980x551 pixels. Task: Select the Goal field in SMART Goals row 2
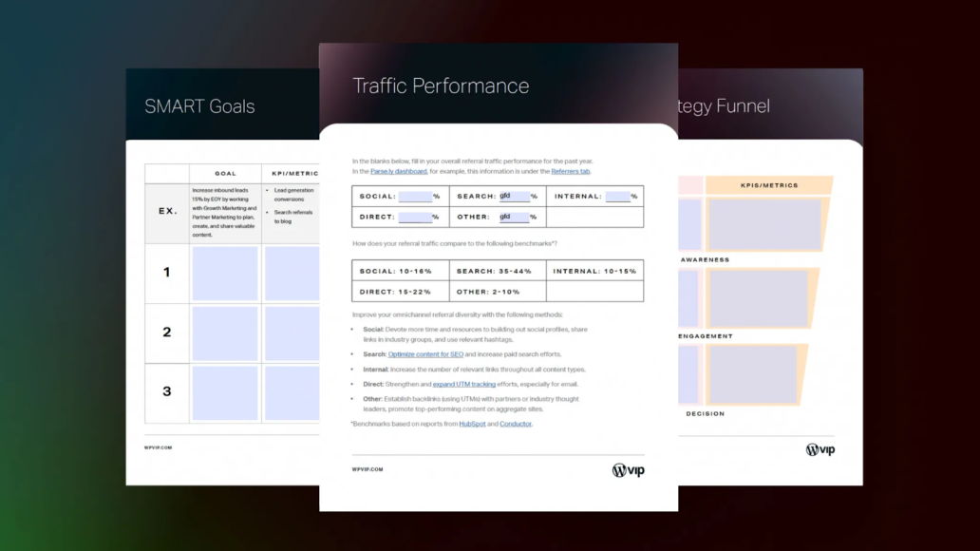pyautogui.click(x=225, y=333)
